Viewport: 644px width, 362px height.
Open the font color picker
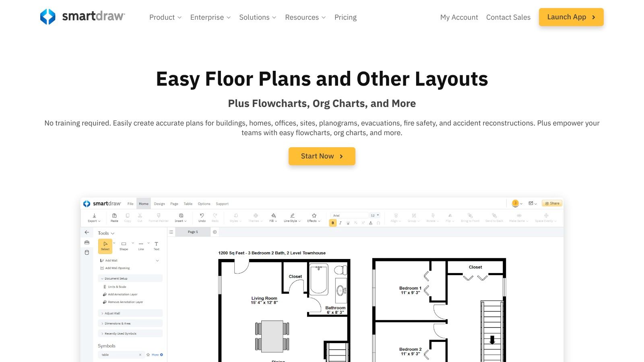(x=371, y=223)
